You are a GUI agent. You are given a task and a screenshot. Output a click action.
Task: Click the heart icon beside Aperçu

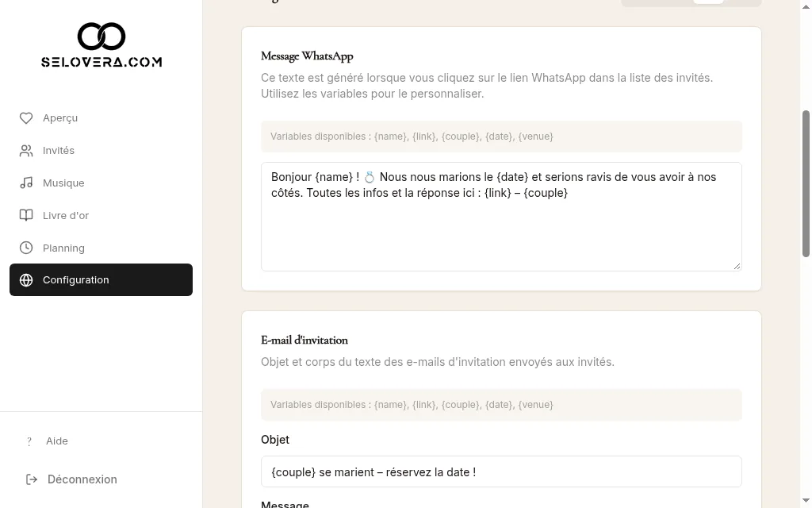pos(26,118)
